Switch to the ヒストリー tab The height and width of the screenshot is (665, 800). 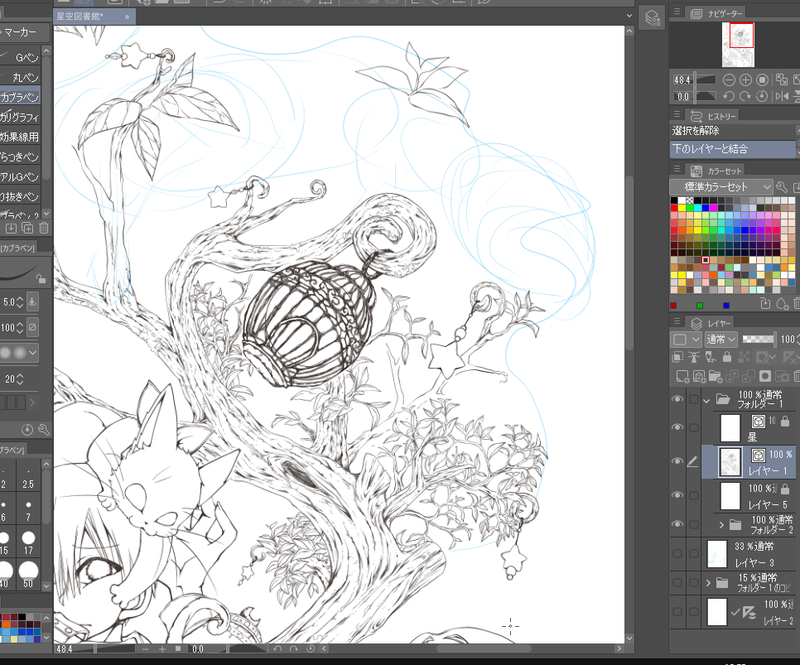pos(714,116)
